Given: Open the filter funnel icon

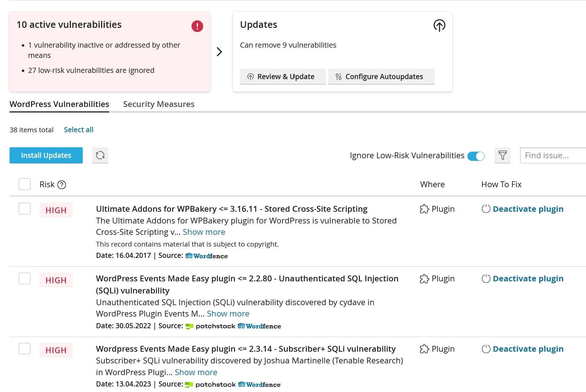Looking at the screenshot, I should (x=502, y=155).
